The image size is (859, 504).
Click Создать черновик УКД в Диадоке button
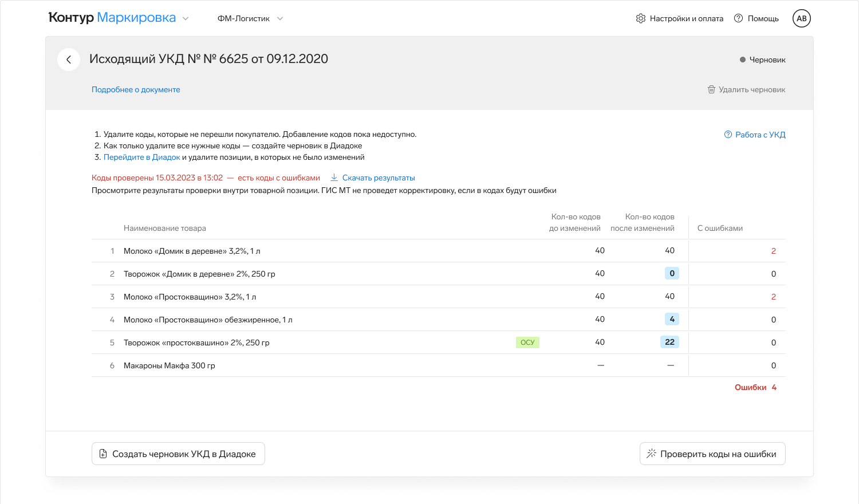(x=178, y=454)
